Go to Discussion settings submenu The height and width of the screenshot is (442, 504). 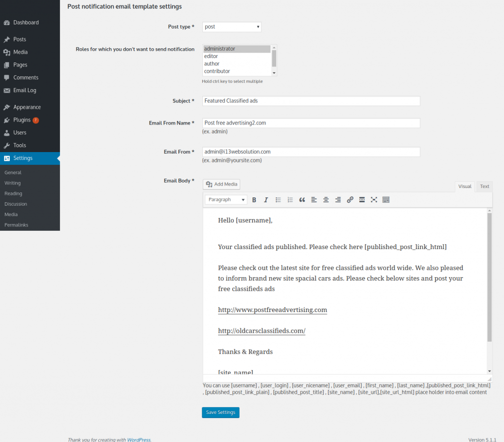pyautogui.click(x=16, y=204)
